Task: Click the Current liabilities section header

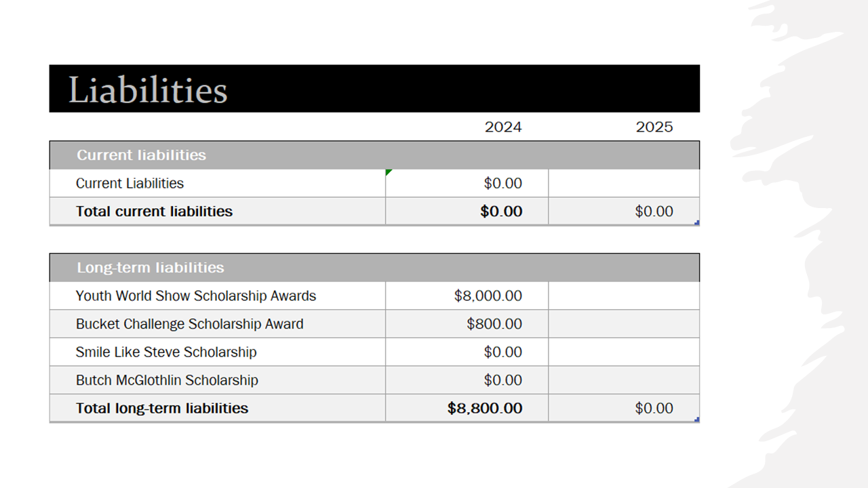Action: 141,155
